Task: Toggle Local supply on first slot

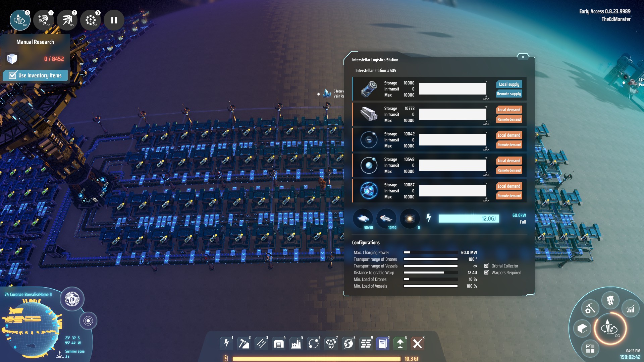Action: pos(509,84)
